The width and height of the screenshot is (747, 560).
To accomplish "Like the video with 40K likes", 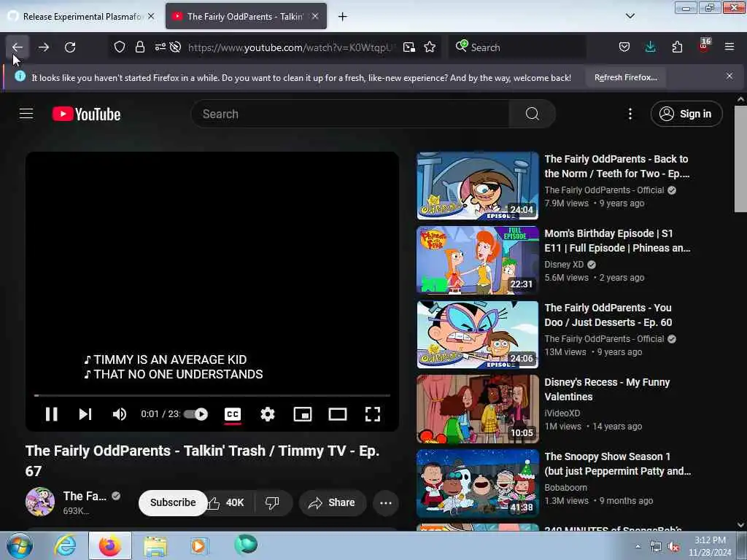I will tap(228, 503).
